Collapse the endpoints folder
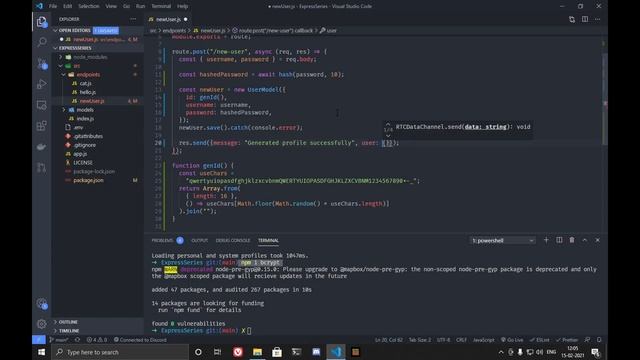 88,75
